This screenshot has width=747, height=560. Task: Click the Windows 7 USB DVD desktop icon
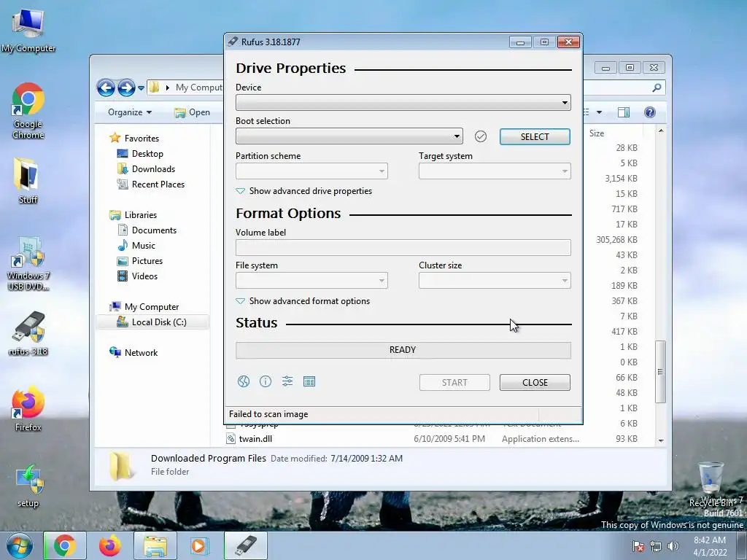click(28, 263)
